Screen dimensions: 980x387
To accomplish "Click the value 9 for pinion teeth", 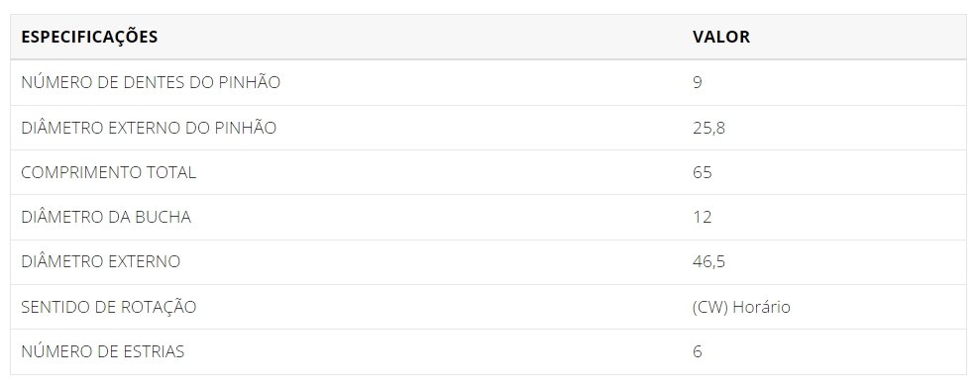I will [x=698, y=82].
